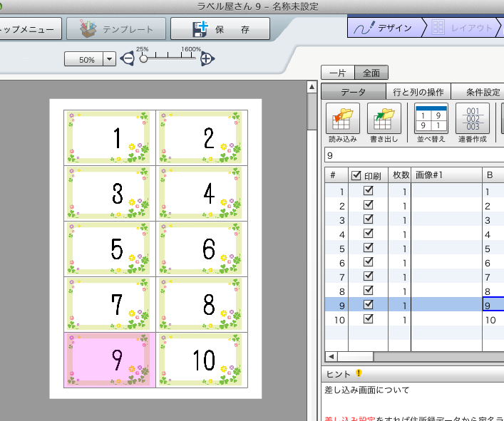Click the 読み込み (import) icon
Screen dimensions: 504x421
pyautogui.click(x=343, y=117)
